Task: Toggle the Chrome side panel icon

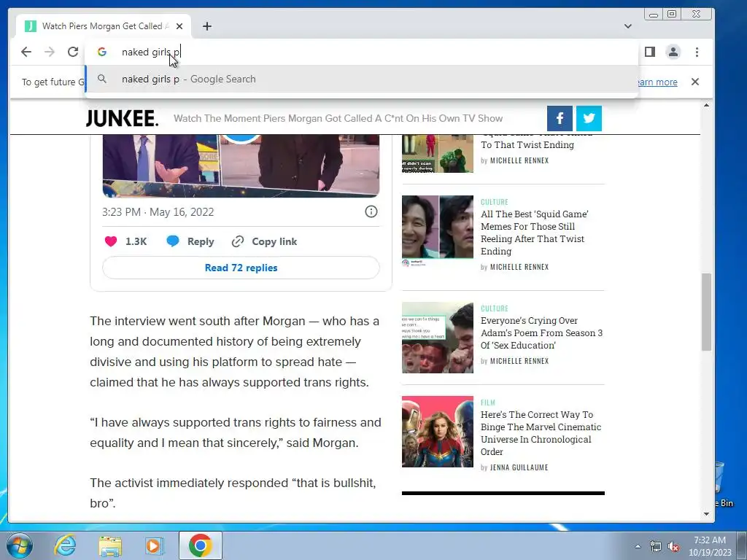Action: pos(650,52)
